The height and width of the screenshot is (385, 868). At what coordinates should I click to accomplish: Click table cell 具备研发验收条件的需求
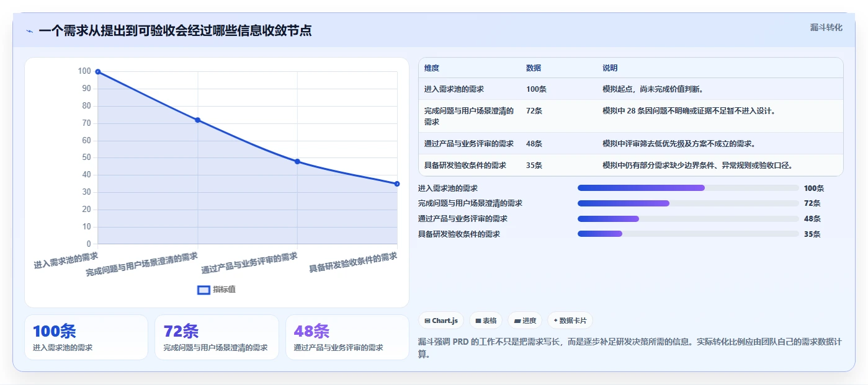tap(465, 166)
